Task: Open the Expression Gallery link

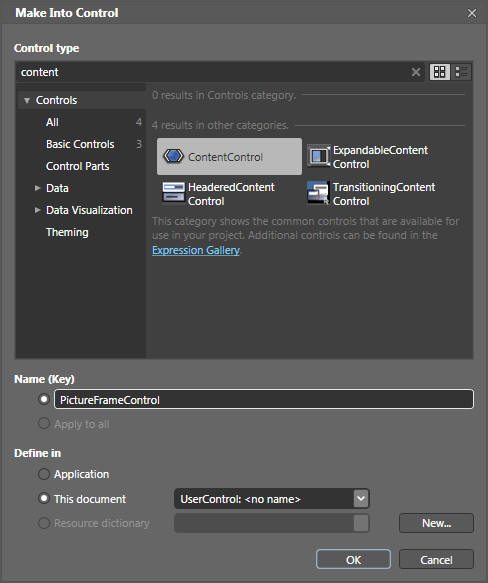Action: pos(196,250)
